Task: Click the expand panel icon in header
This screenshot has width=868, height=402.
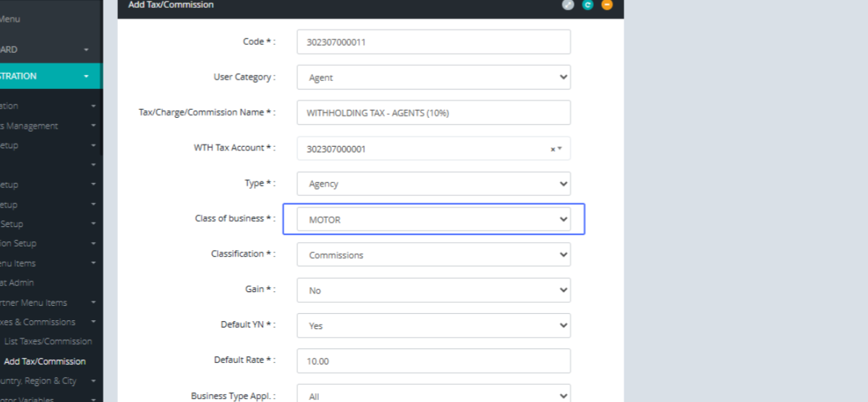Action: tap(568, 5)
